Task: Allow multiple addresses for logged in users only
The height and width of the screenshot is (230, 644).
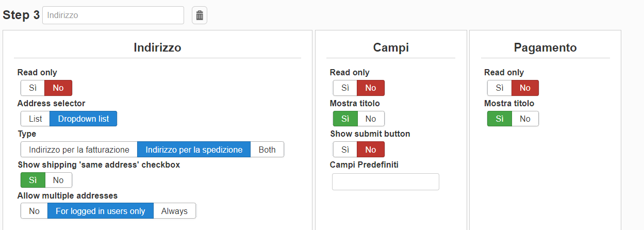Action: point(101,211)
